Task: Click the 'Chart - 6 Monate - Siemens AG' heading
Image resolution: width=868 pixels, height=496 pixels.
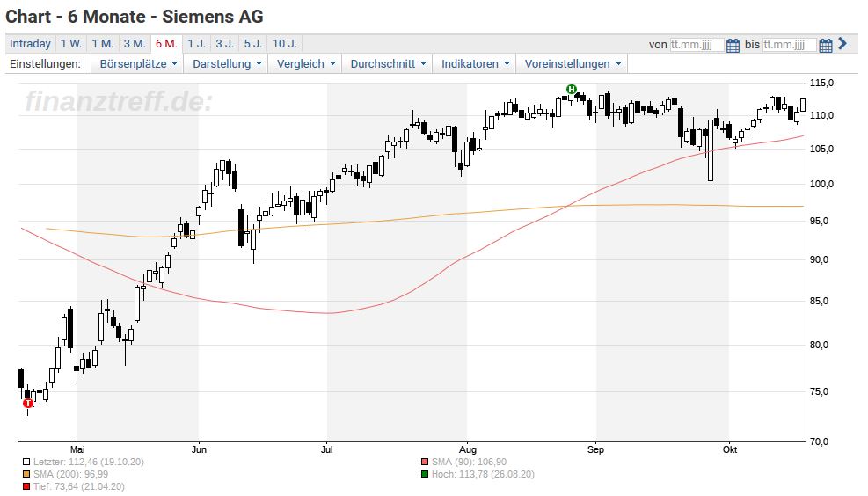Action: (x=135, y=17)
